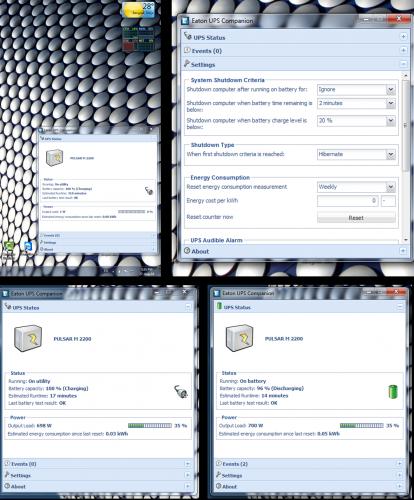The image size is (414, 500).
Task: Open the green desktop shortcut icon
Action: 9,248
